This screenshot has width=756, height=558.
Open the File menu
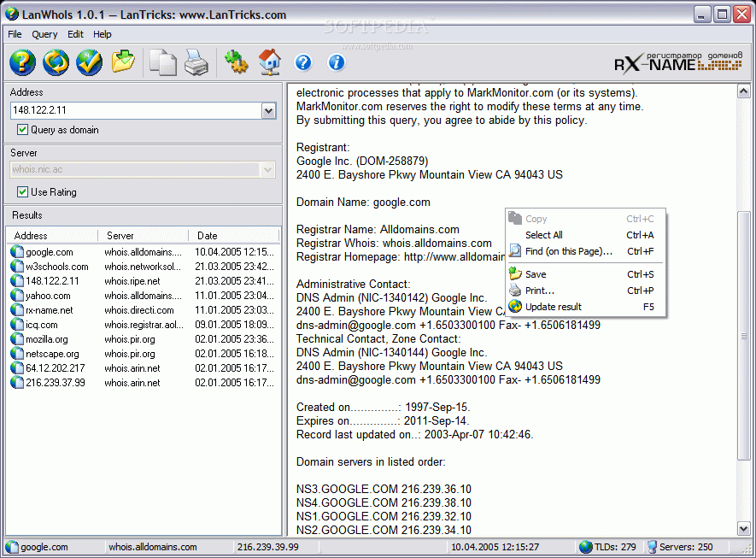pyautogui.click(x=15, y=34)
